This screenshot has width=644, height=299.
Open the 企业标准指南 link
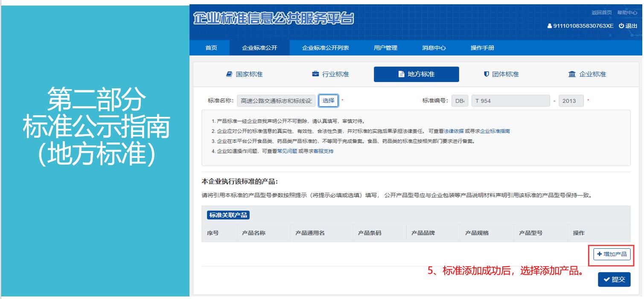495,131
